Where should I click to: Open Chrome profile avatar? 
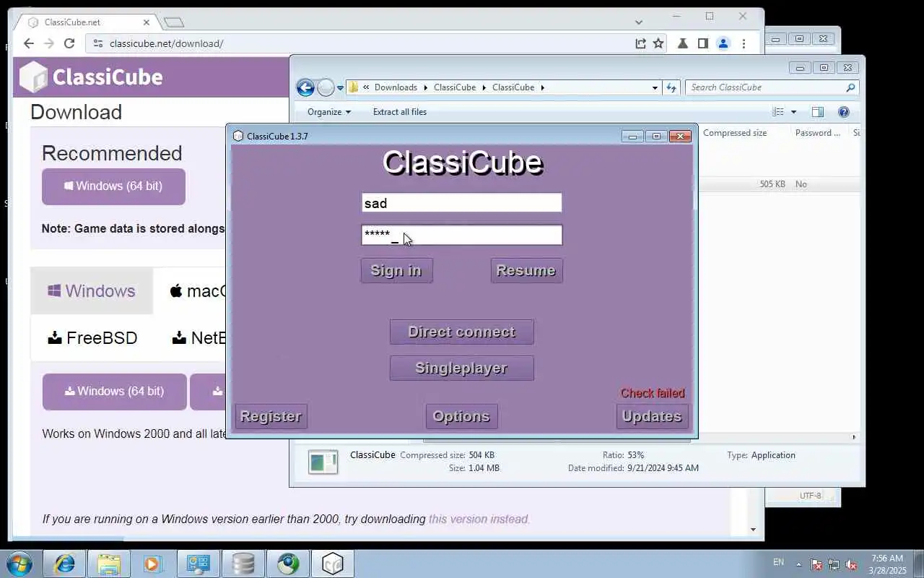pos(723,43)
